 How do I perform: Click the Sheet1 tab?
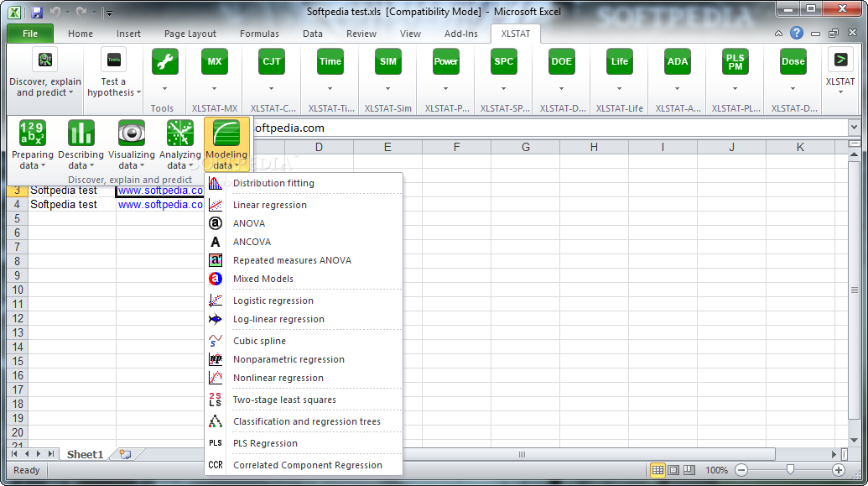click(86, 454)
